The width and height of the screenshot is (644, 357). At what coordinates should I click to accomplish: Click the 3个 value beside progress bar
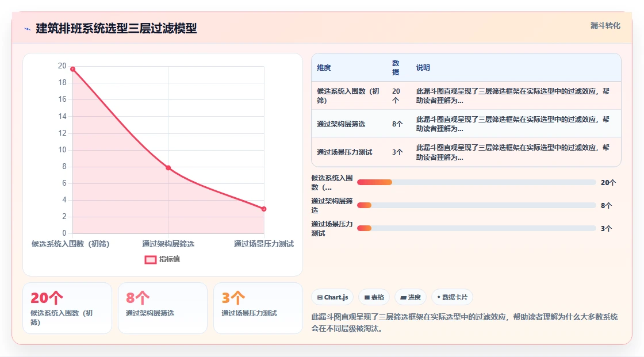tap(606, 229)
